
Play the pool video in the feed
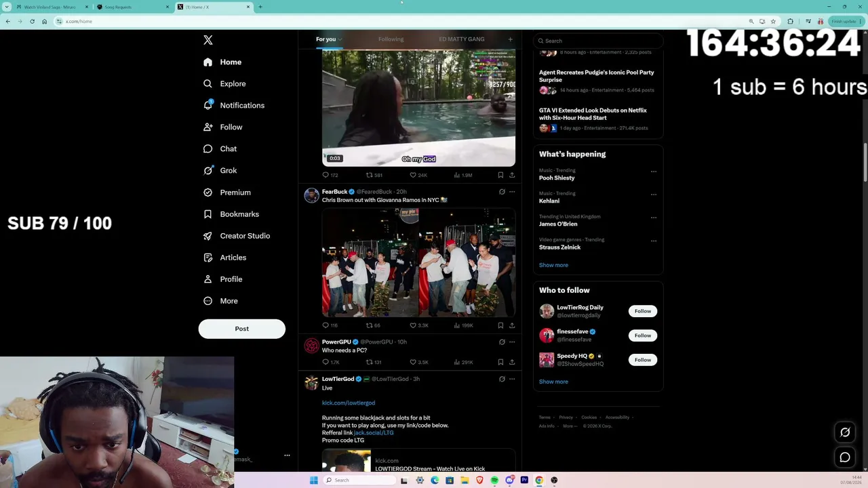418,108
